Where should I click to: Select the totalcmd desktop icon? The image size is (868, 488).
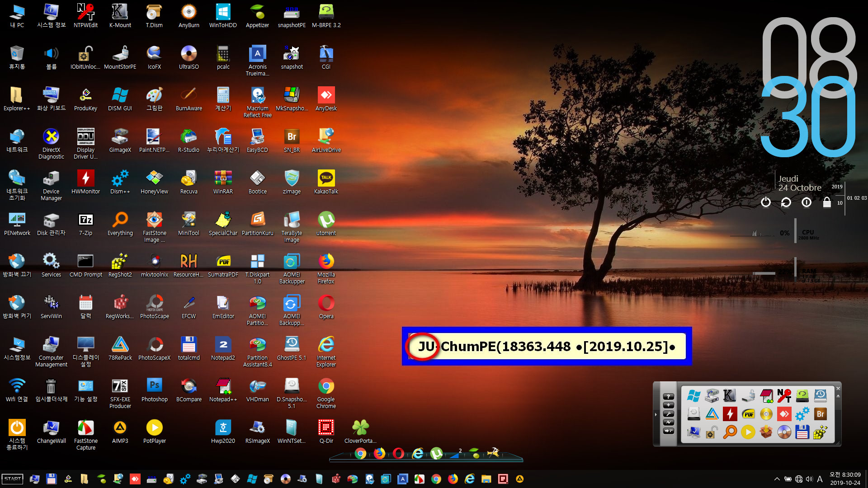click(189, 348)
